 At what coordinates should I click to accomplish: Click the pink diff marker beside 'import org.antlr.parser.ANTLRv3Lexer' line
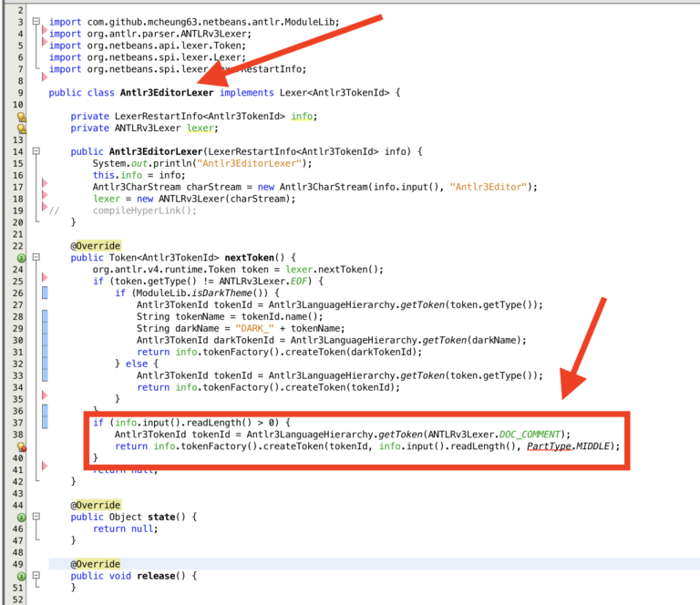45,30
